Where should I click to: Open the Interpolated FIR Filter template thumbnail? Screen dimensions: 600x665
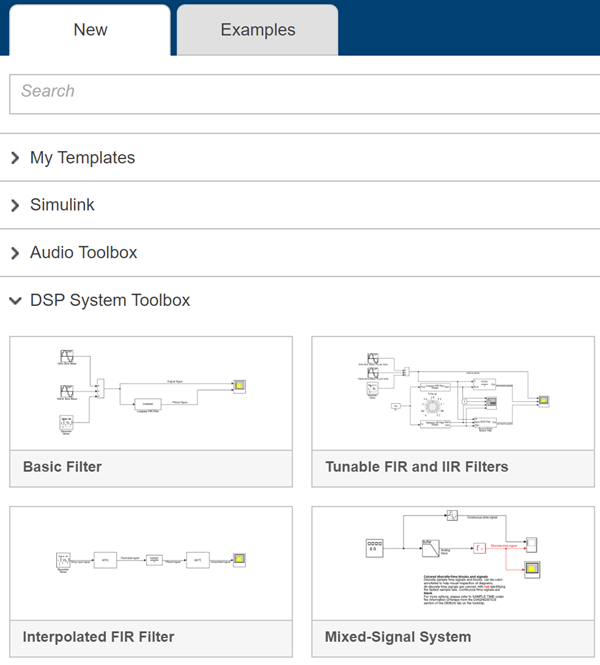click(151, 564)
